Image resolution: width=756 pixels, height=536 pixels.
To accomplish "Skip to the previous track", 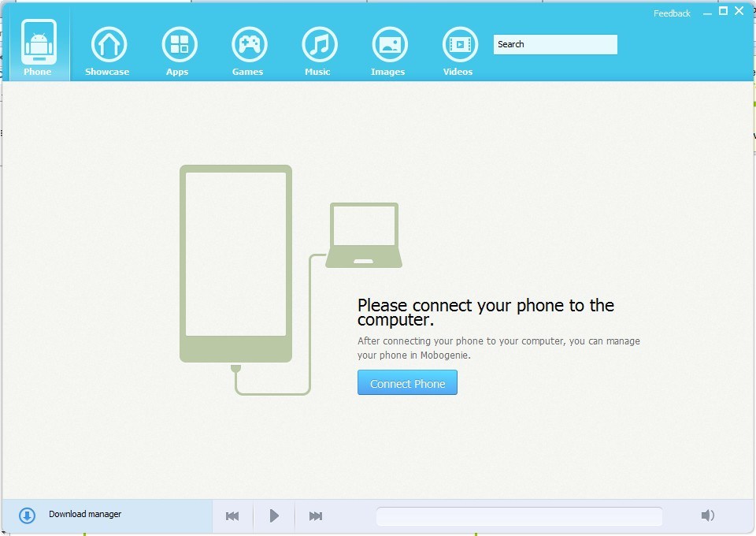I will [x=232, y=516].
